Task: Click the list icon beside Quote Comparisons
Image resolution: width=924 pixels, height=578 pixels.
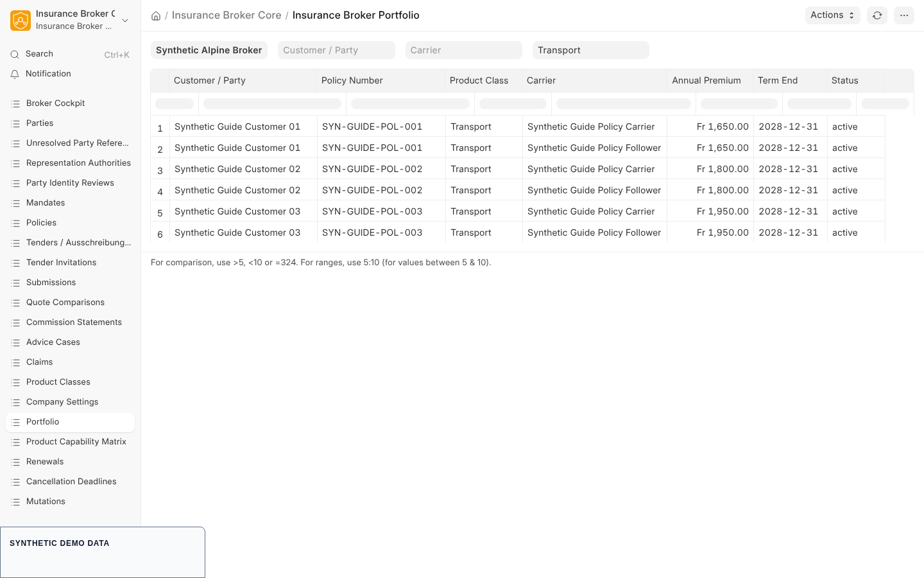Action: (x=16, y=302)
